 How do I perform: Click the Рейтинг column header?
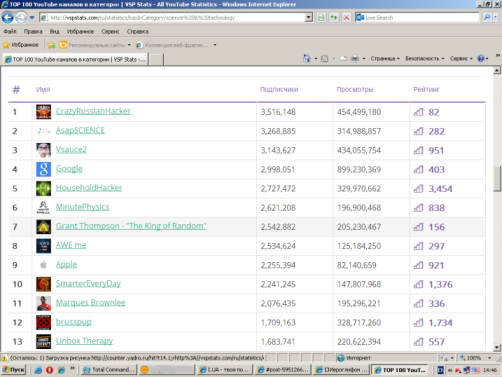(426, 89)
